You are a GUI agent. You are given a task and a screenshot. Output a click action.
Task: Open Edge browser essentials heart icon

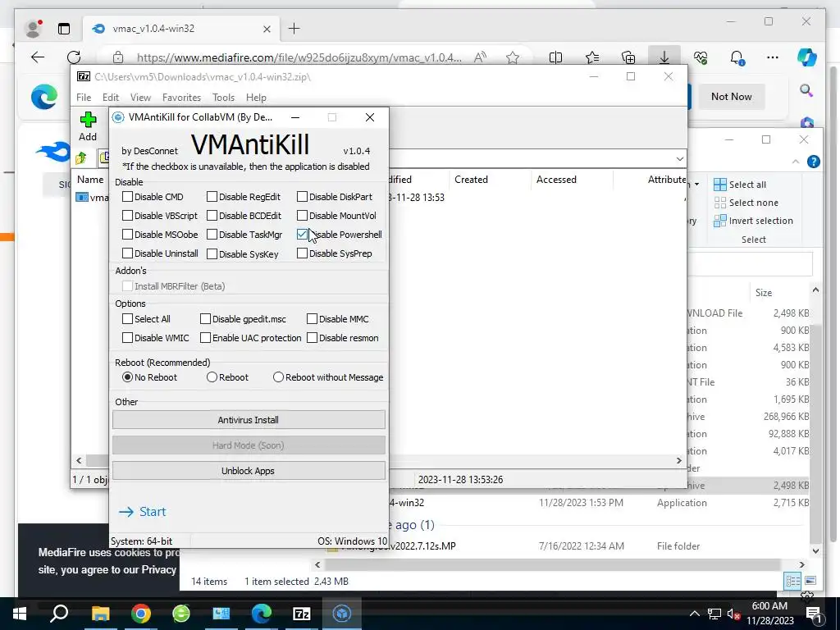(701, 57)
